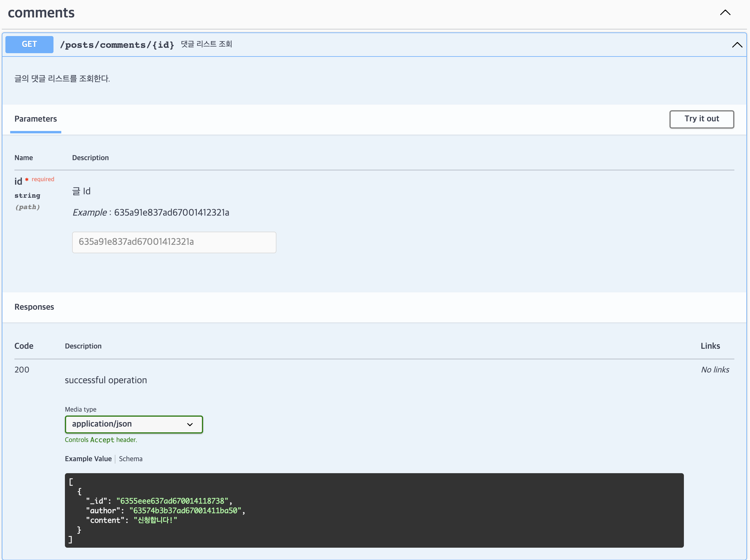Click the 댓글 리스트 조회 summary text
This screenshot has height=560, width=750.
[x=206, y=44]
